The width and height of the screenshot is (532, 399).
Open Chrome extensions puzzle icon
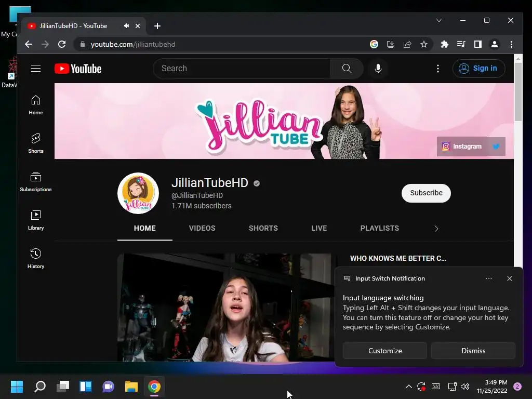click(445, 44)
